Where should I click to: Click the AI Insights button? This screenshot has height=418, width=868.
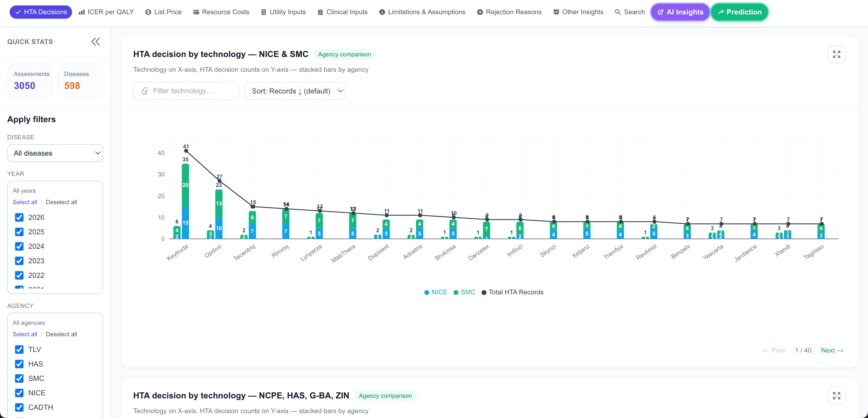(680, 12)
